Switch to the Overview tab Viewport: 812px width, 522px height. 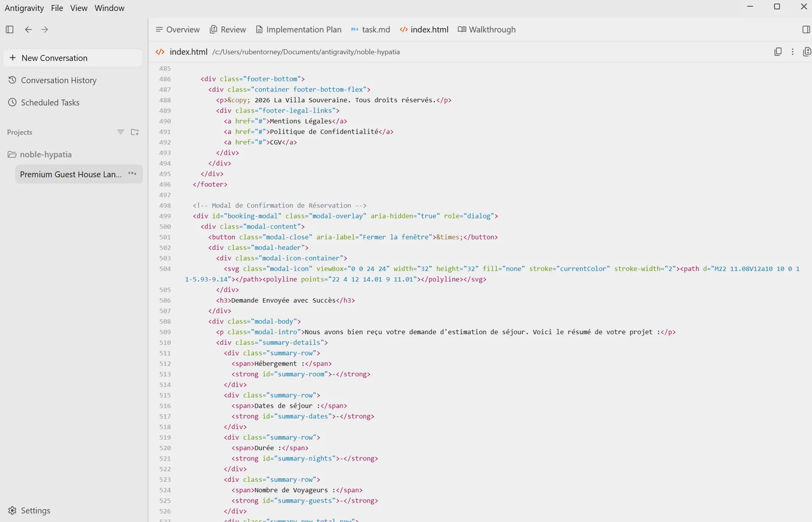click(x=178, y=29)
